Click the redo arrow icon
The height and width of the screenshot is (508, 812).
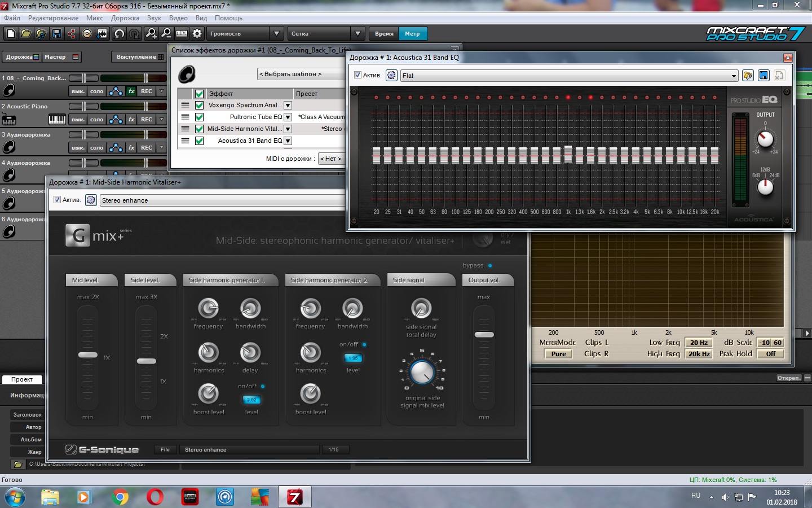[134, 34]
